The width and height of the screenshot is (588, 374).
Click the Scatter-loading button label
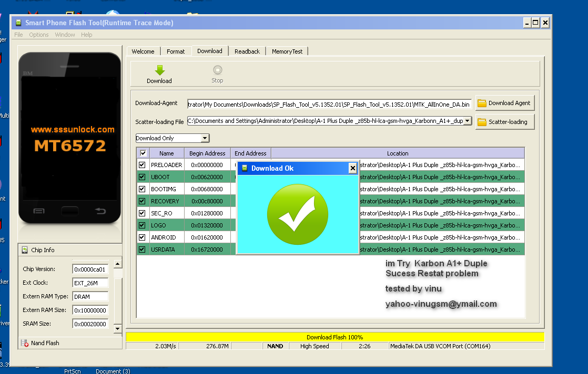point(508,122)
